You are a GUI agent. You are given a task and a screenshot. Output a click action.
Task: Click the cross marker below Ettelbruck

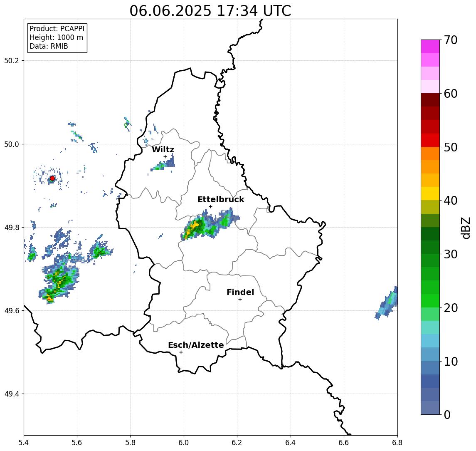tap(210, 207)
